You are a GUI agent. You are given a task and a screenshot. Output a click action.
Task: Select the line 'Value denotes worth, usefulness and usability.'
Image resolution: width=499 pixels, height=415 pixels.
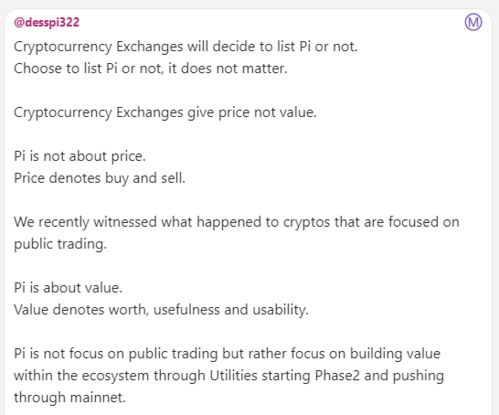(161, 310)
